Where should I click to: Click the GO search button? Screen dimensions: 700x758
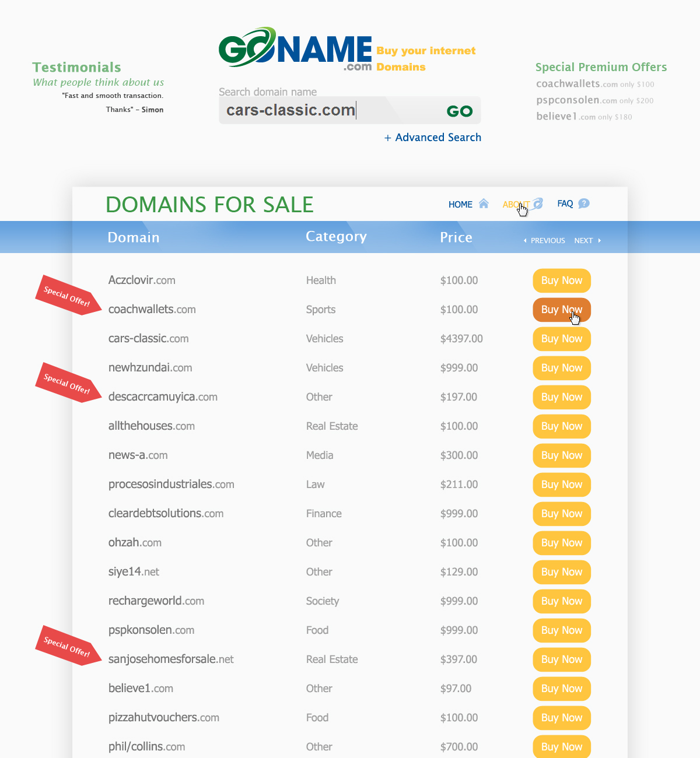(x=460, y=111)
